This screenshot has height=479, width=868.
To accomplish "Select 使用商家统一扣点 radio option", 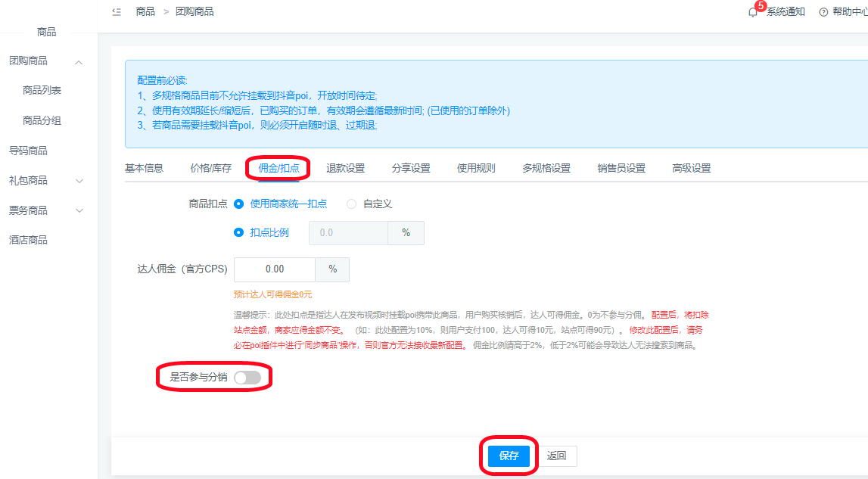I will click(x=239, y=204).
